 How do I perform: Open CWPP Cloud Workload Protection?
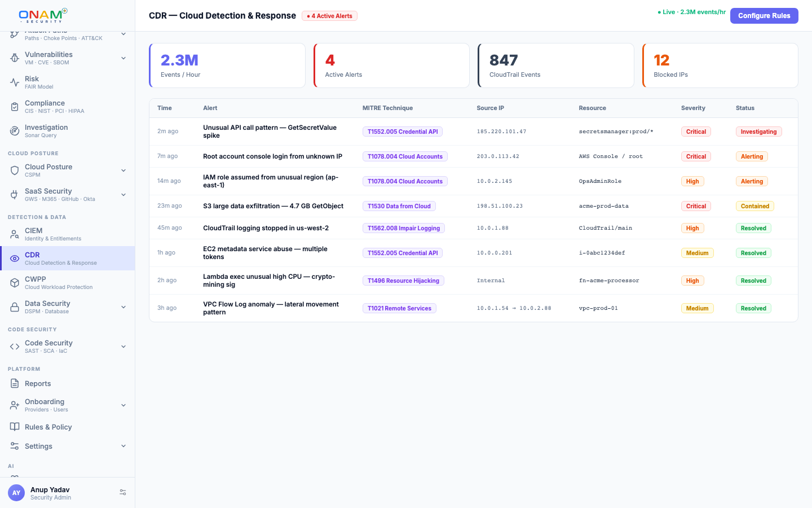[x=68, y=283]
